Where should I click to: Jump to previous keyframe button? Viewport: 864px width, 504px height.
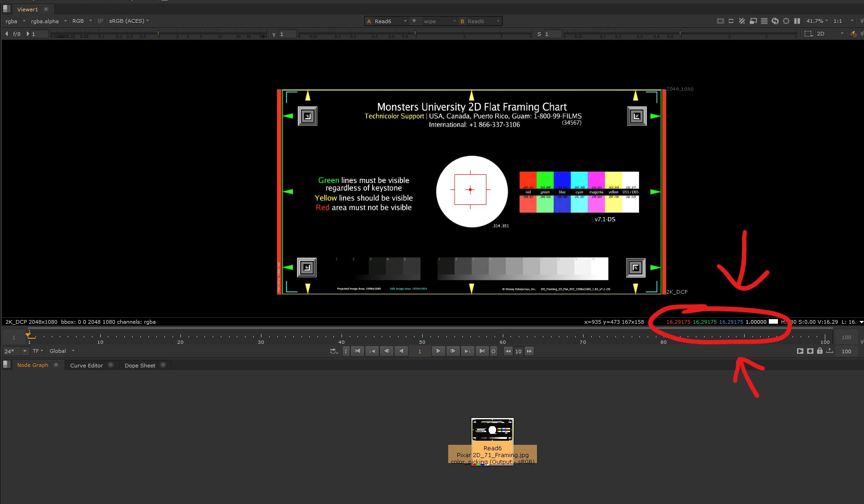pos(372,351)
